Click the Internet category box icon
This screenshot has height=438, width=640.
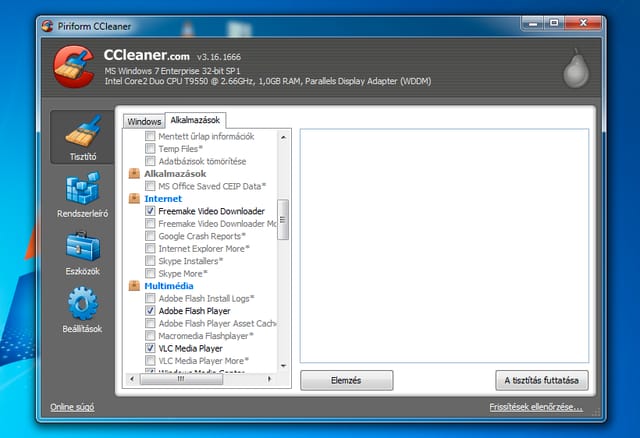pyautogui.click(x=134, y=198)
